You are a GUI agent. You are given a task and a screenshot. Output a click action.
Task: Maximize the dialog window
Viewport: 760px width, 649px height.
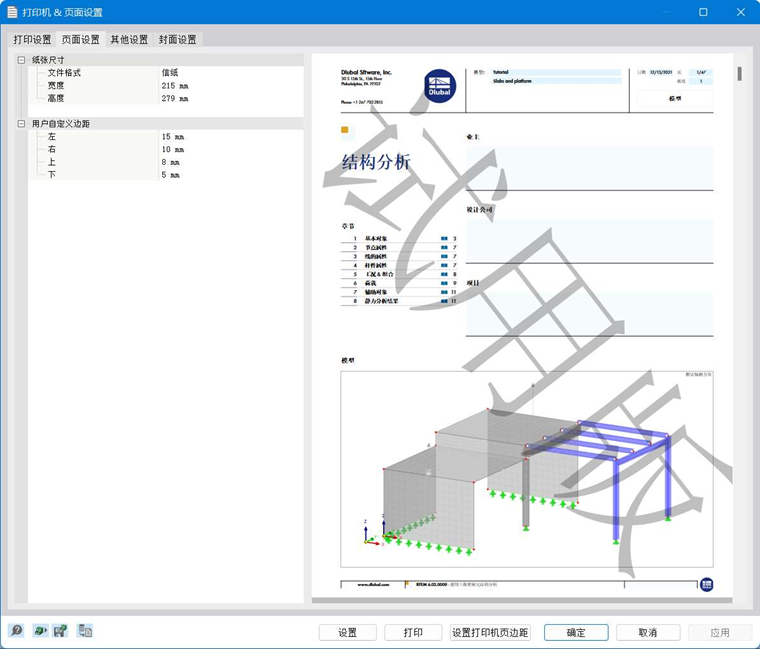[x=703, y=12]
